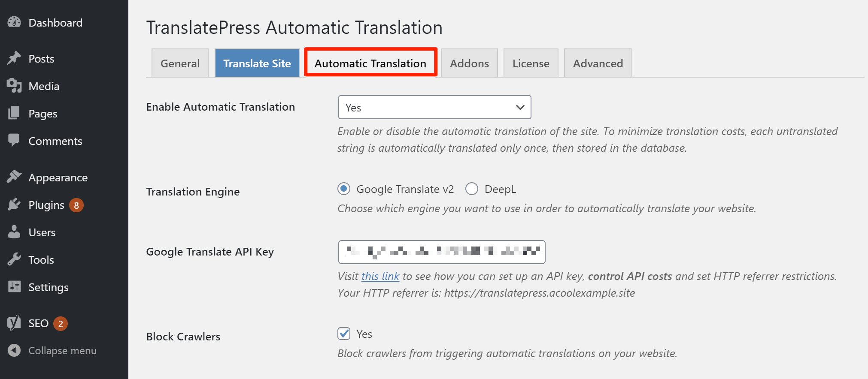
Task: Click the 'control API costs' bold text
Action: pyautogui.click(x=630, y=276)
